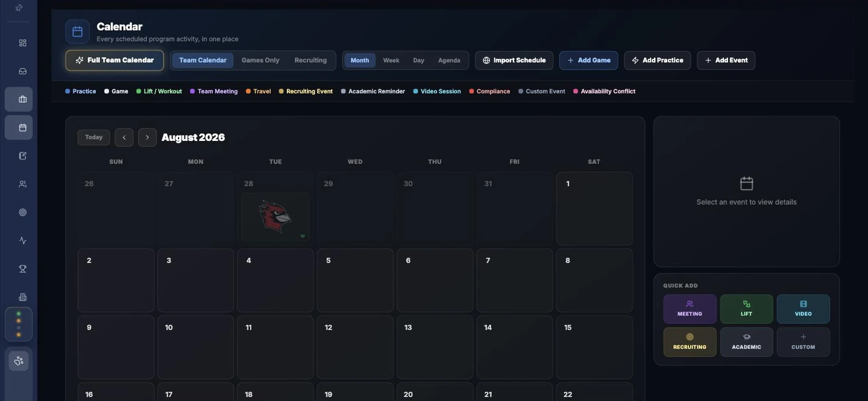Select the briefcase icon in the sidebar
Image resolution: width=868 pixels, height=401 pixels.
coord(19,99)
